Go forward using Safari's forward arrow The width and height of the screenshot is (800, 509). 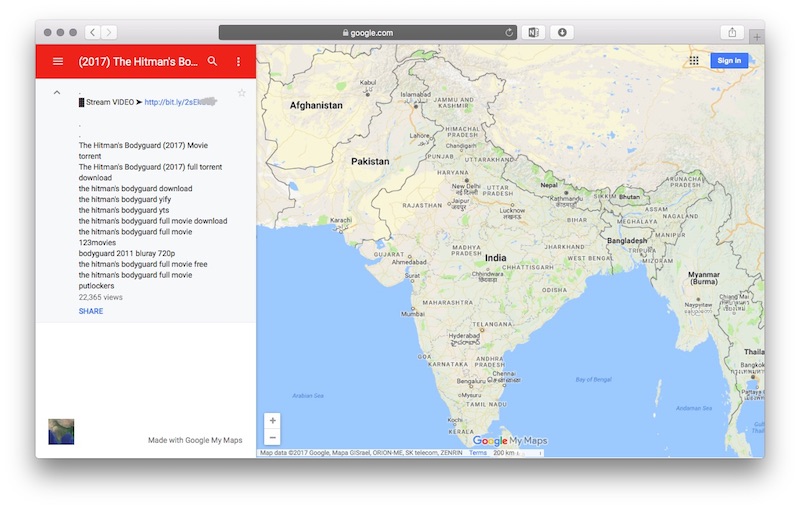(x=108, y=32)
